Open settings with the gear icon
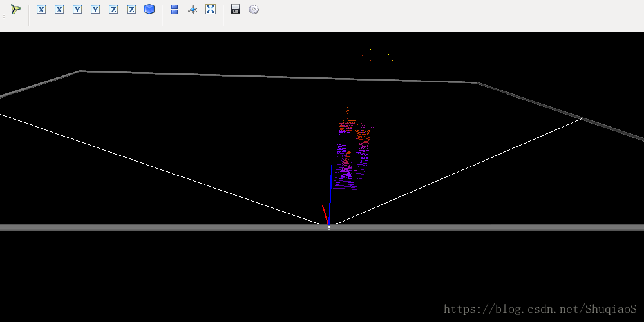This screenshot has width=644, height=322. [x=254, y=9]
